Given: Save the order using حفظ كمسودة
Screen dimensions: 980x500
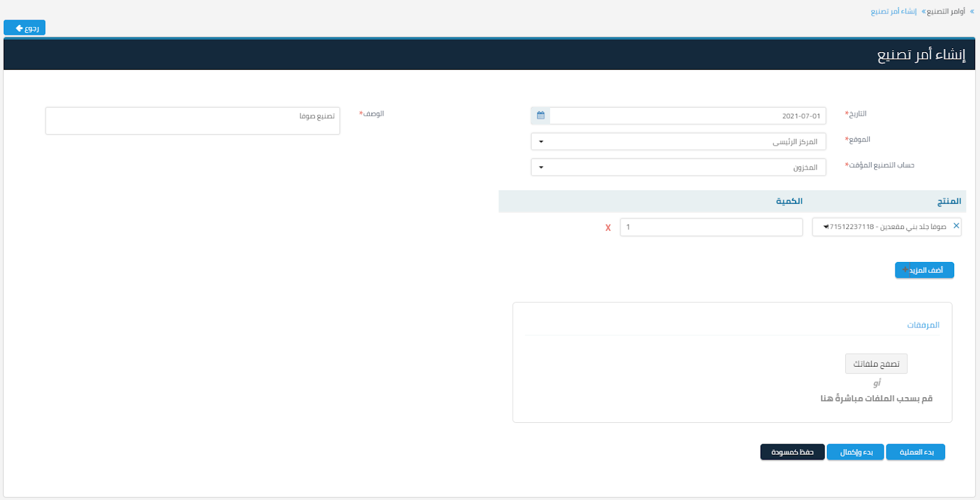Looking at the screenshot, I should point(792,452).
